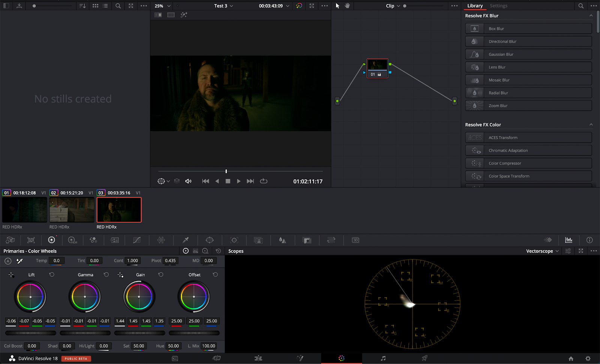This screenshot has width=600, height=364.
Task: Select clip 02 thumbnail
Action: 72,210
